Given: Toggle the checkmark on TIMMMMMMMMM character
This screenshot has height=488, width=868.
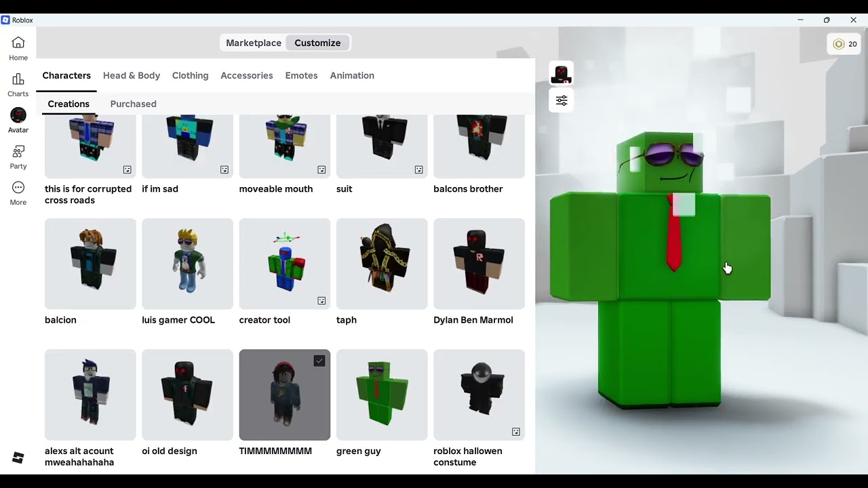Looking at the screenshot, I should tap(319, 361).
